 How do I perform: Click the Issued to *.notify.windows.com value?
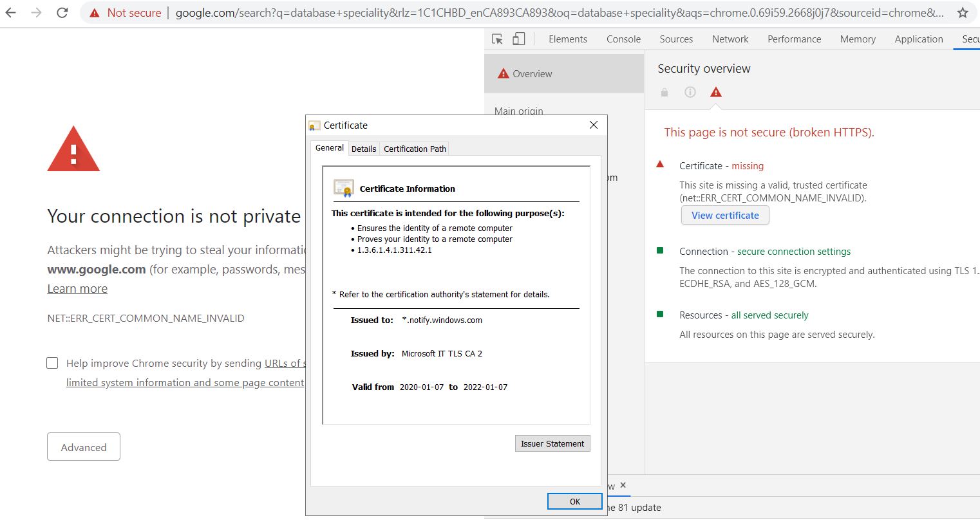(x=442, y=320)
